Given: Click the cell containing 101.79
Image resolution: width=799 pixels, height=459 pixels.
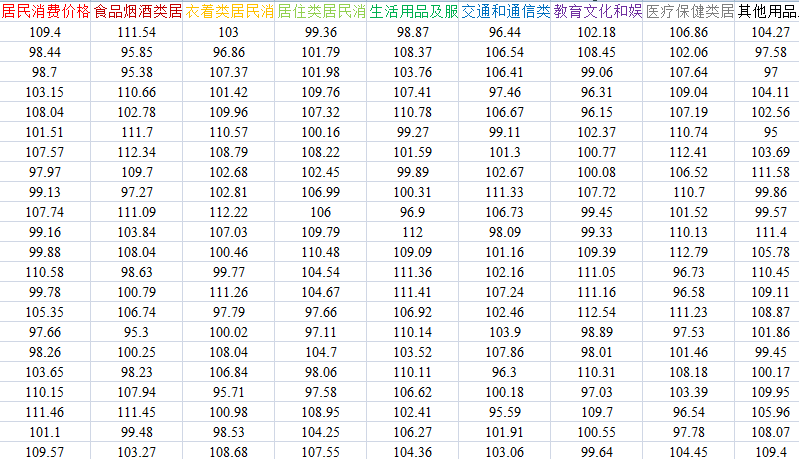Looking at the screenshot, I should coord(321,52).
